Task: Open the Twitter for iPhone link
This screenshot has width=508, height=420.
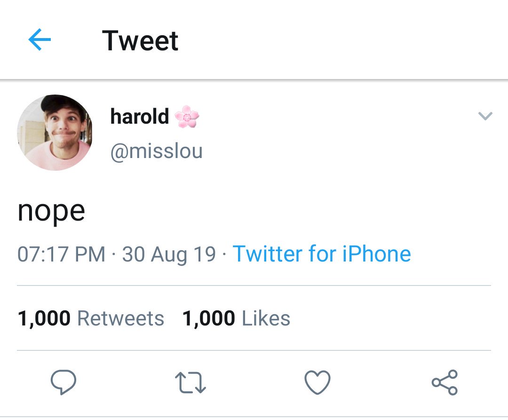Action: [322, 254]
